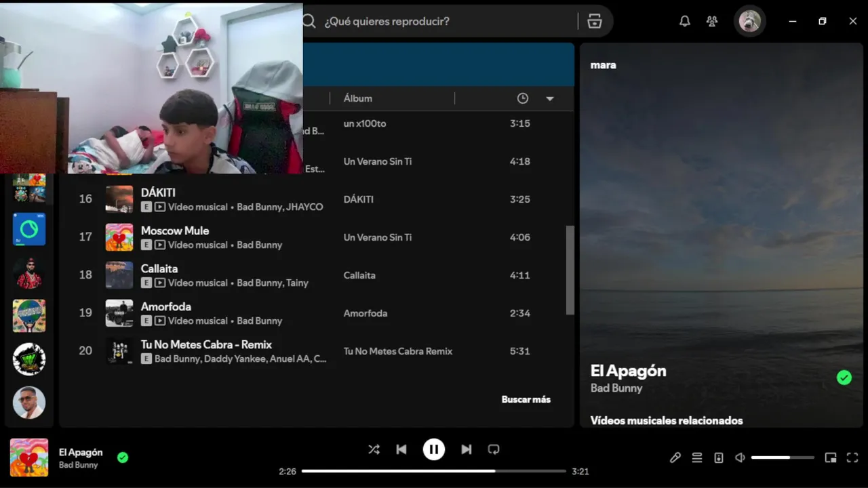Image resolution: width=868 pixels, height=488 pixels.
Task: Click video musical icon on Moscow Mule row
Action: coord(160,245)
